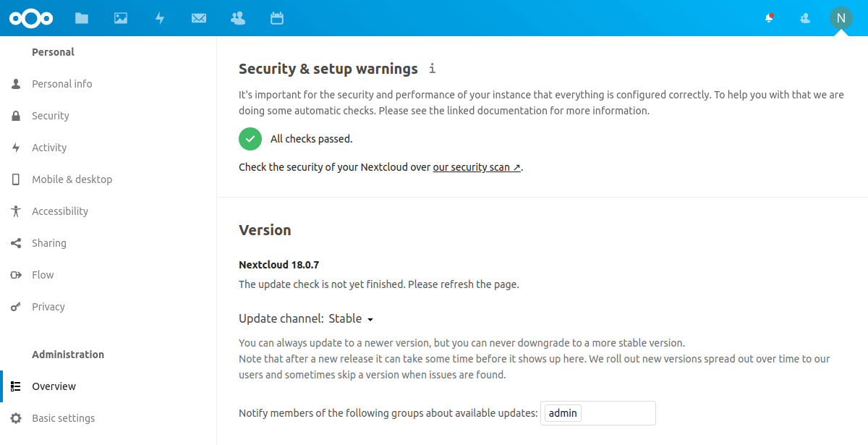Click the update notification groups input field
The height and width of the screenshot is (445, 868).
(x=618, y=413)
